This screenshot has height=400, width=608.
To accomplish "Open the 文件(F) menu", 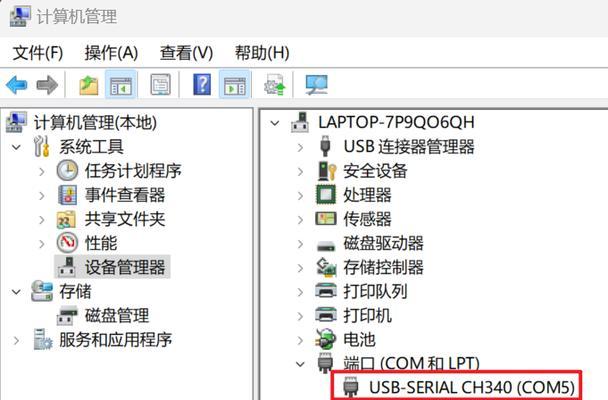I will tap(38, 53).
